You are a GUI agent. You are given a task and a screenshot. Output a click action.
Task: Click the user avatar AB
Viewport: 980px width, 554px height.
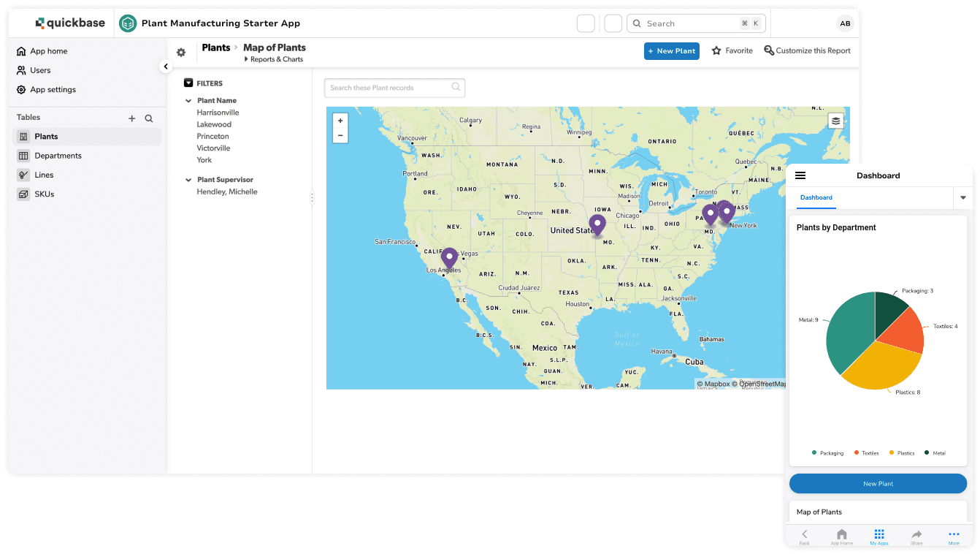[x=845, y=23]
